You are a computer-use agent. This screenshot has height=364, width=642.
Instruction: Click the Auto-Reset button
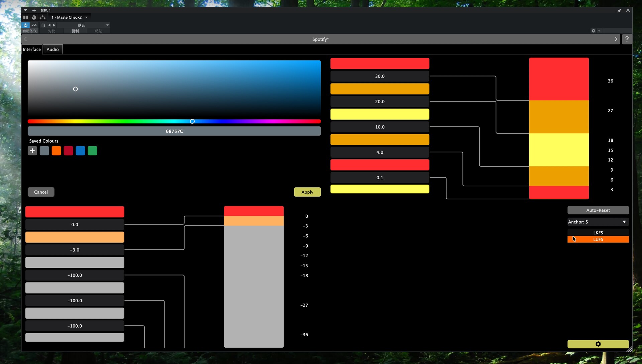click(x=598, y=210)
